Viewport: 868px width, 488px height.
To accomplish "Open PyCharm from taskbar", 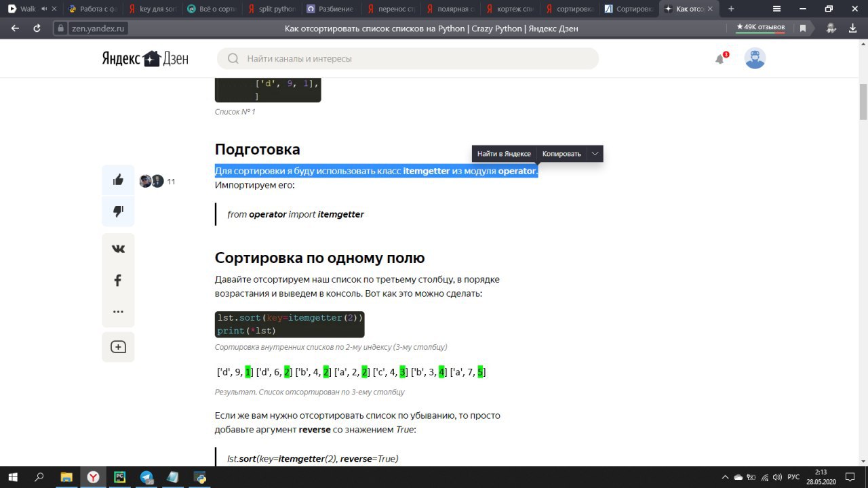I will tap(119, 477).
